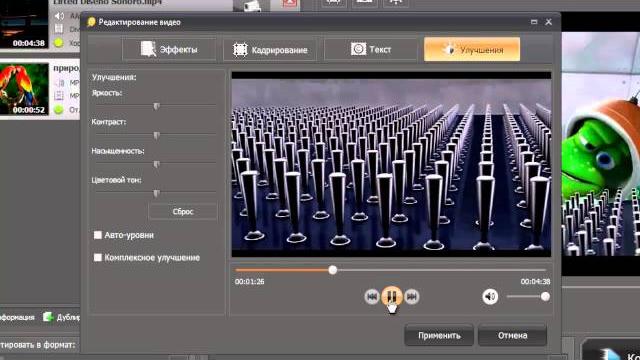
Task: Click the video seek bar handle
Action: (x=333, y=270)
